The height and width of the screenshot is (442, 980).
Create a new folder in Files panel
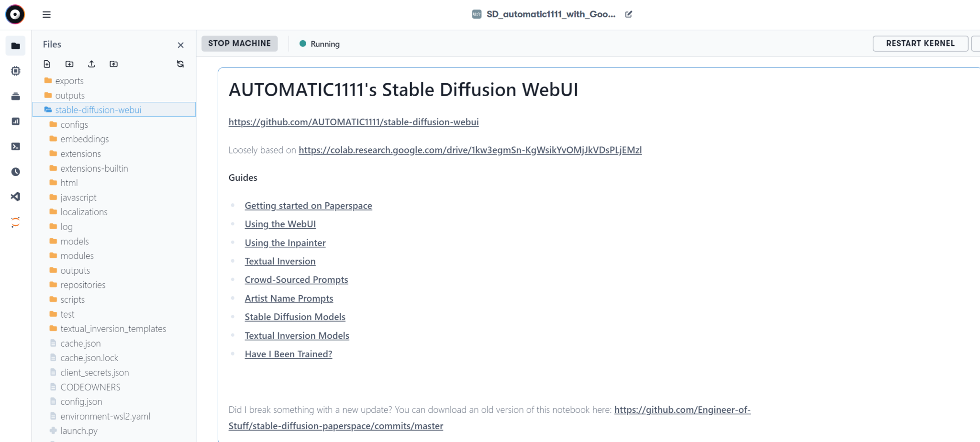pos(69,64)
